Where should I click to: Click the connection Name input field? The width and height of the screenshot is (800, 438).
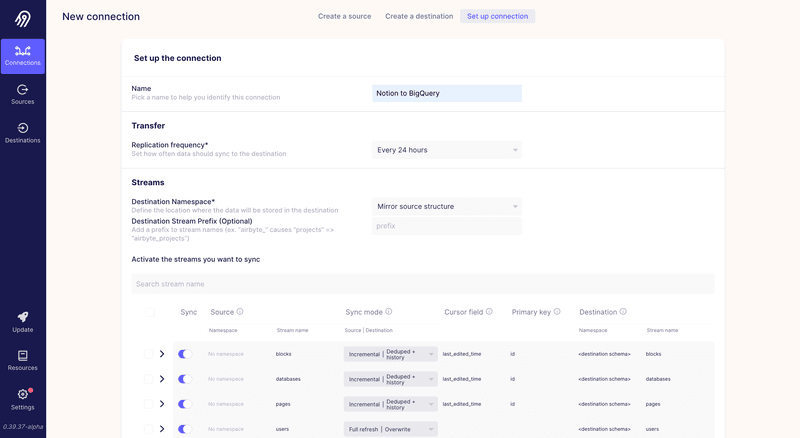(447, 93)
